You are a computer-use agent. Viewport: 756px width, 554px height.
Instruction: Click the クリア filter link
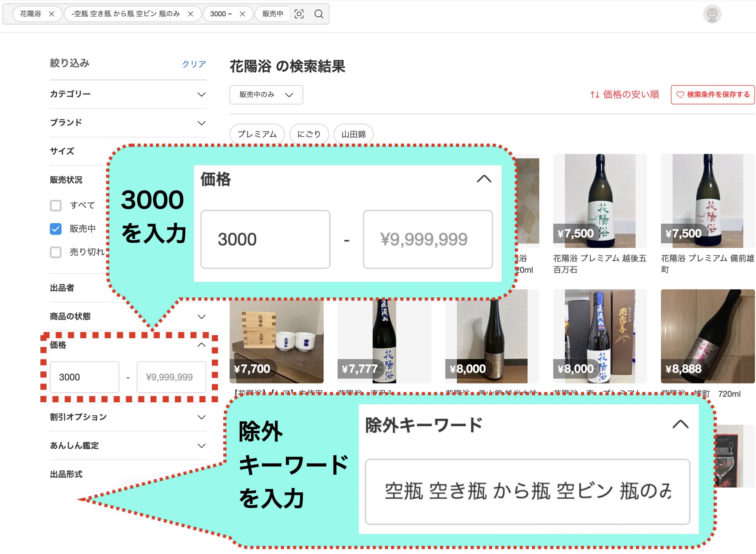pyautogui.click(x=194, y=64)
